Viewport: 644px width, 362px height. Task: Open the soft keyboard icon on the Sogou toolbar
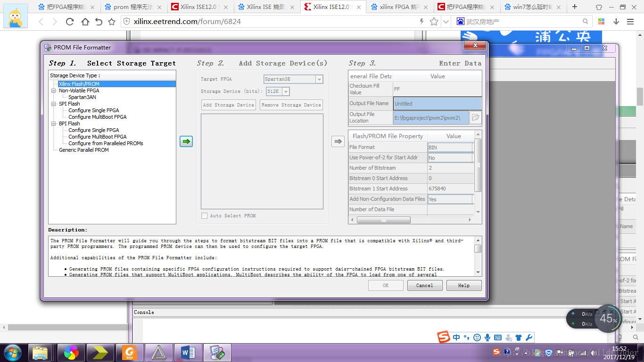click(x=498, y=337)
